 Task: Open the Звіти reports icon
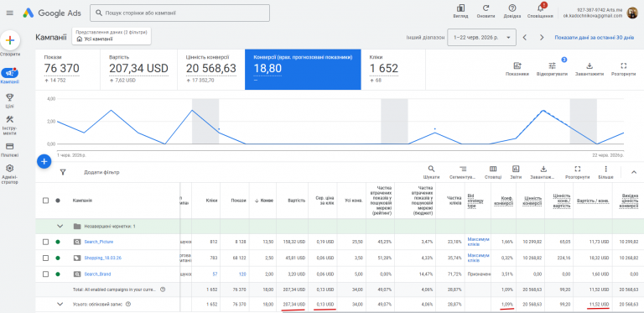pyautogui.click(x=516, y=172)
